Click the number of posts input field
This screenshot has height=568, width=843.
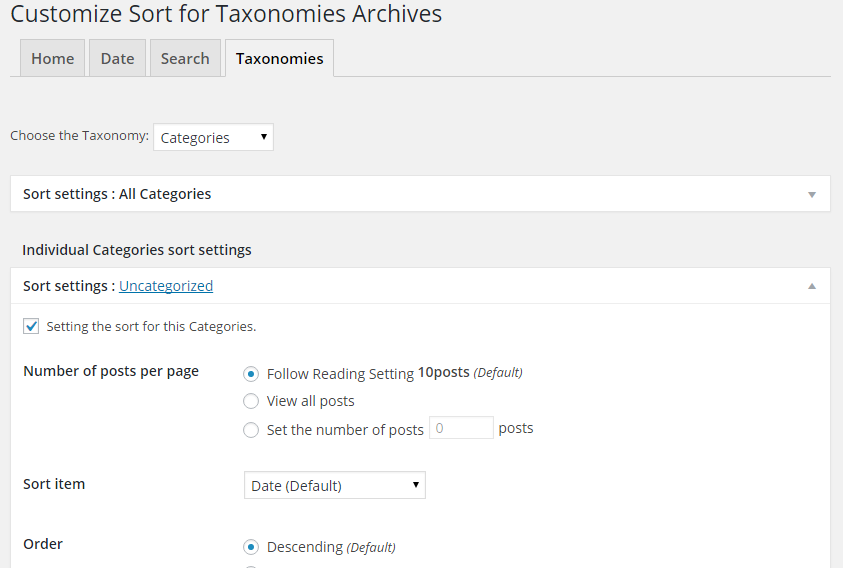(461, 428)
